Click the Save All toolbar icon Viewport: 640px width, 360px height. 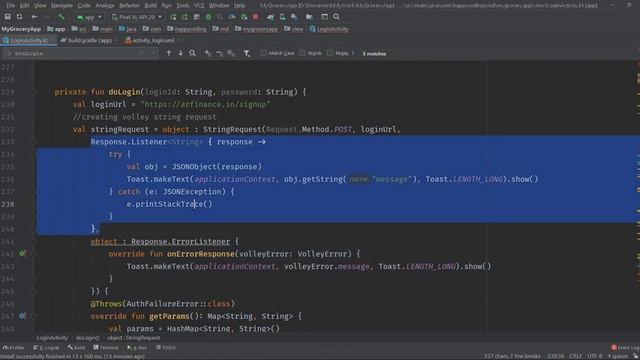pyautogui.click(x=7, y=17)
